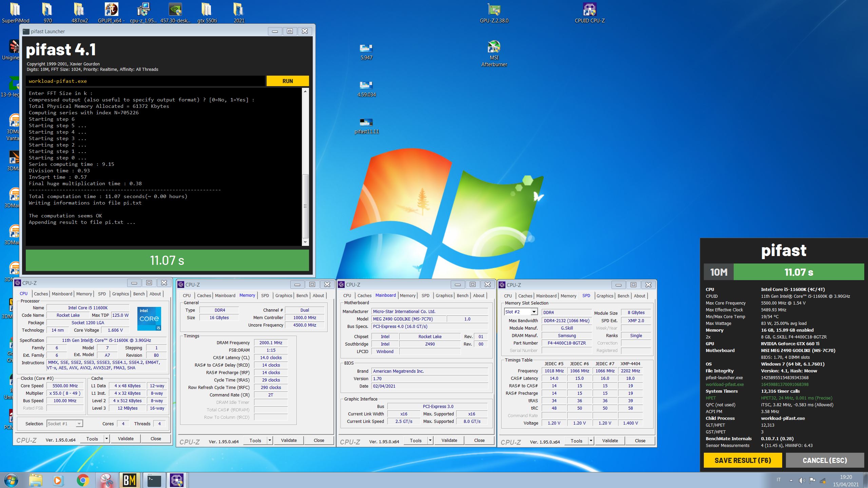Click Validate in the Mainboard window
Image resolution: width=868 pixels, height=488 pixels.
coord(449,440)
